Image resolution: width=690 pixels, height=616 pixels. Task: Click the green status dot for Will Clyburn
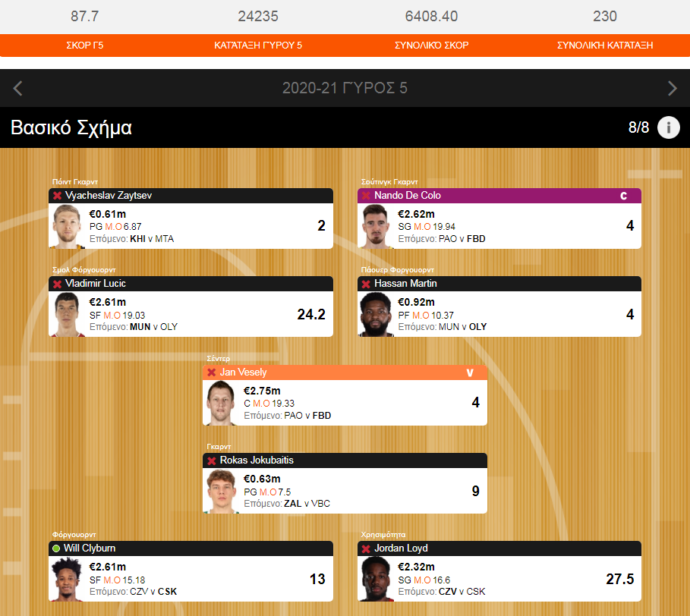(56, 548)
